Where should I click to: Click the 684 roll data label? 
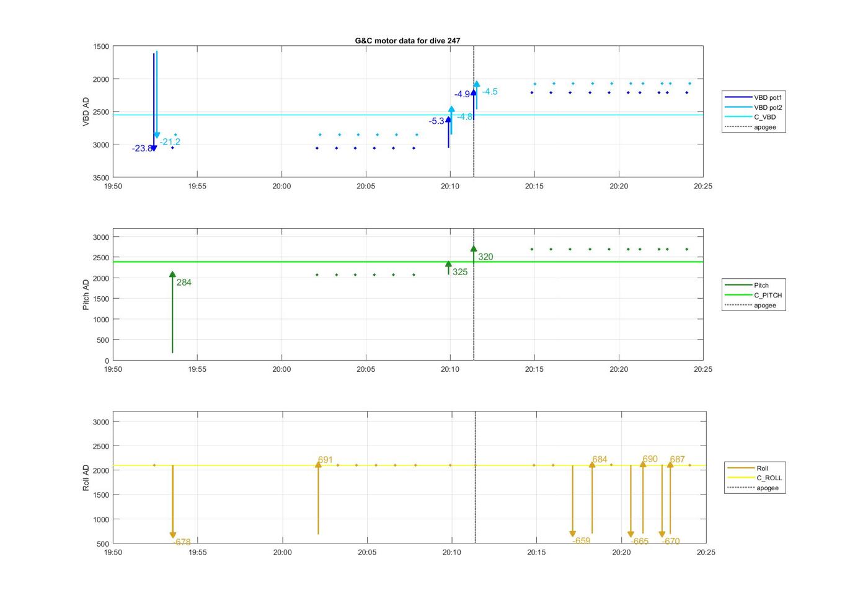pyautogui.click(x=600, y=460)
